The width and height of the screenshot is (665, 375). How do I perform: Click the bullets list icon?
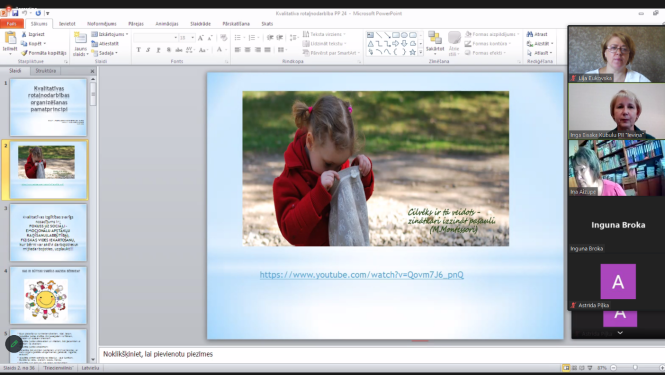click(x=239, y=38)
